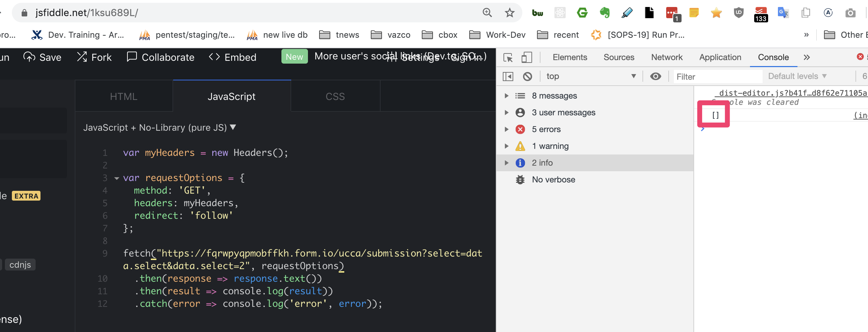Toggle the console sidebar panel
The width and height of the screenshot is (868, 332).
[508, 76]
